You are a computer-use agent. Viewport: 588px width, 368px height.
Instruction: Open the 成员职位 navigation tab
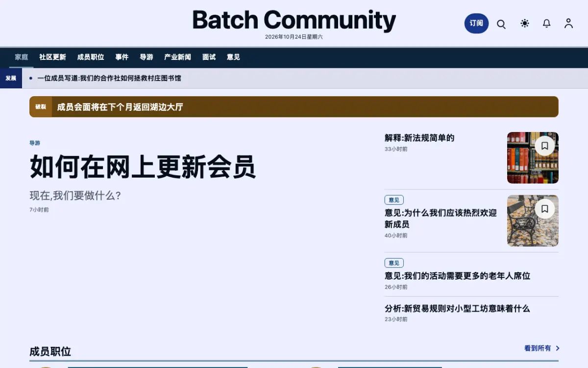pyautogui.click(x=91, y=57)
